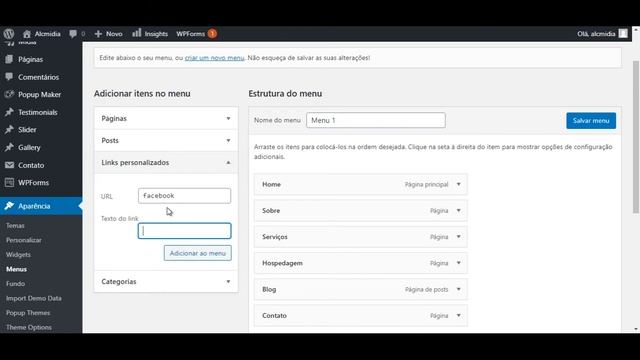Open Theme Options submenu item
640x360 pixels.
[x=29, y=327]
